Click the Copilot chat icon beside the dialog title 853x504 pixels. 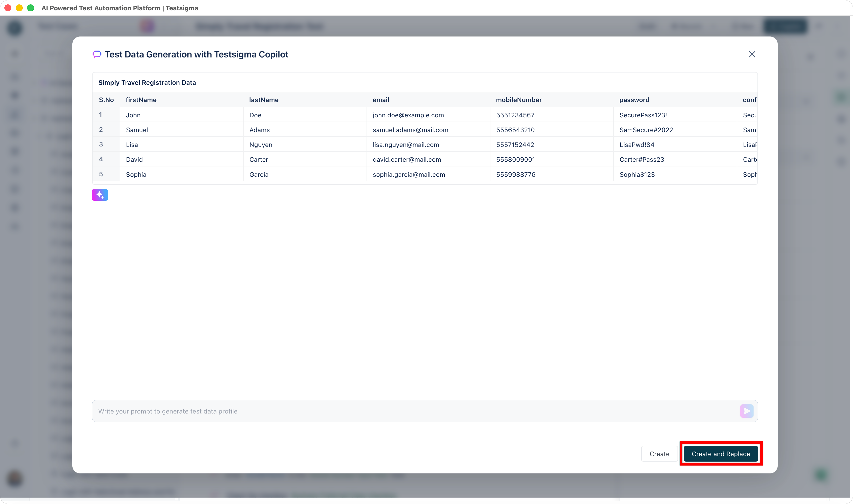point(97,54)
